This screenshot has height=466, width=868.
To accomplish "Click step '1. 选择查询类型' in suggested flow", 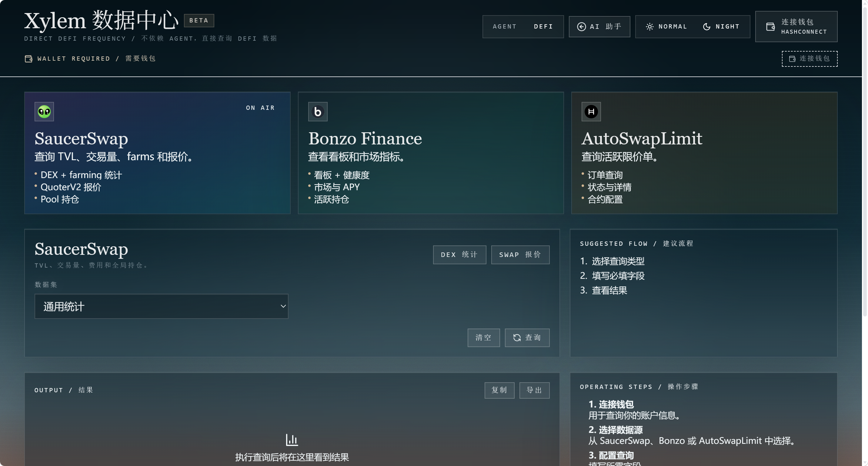I will pos(612,261).
